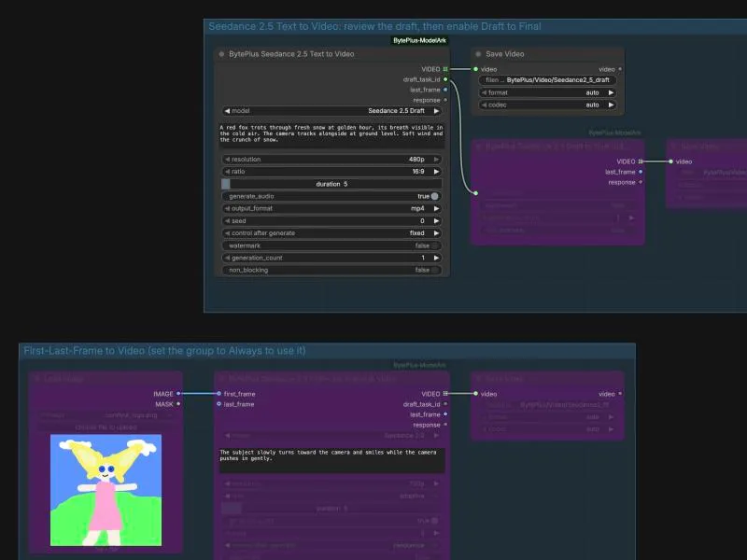The image size is (747, 560).
Task: Open the output_format mp4 dropdown
Action: [331, 208]
